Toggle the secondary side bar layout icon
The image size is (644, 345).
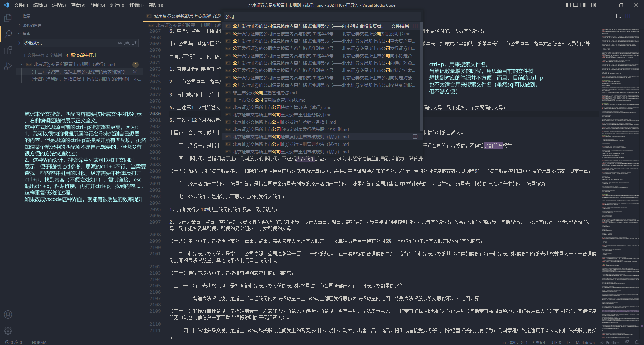(x=583, y=5)
